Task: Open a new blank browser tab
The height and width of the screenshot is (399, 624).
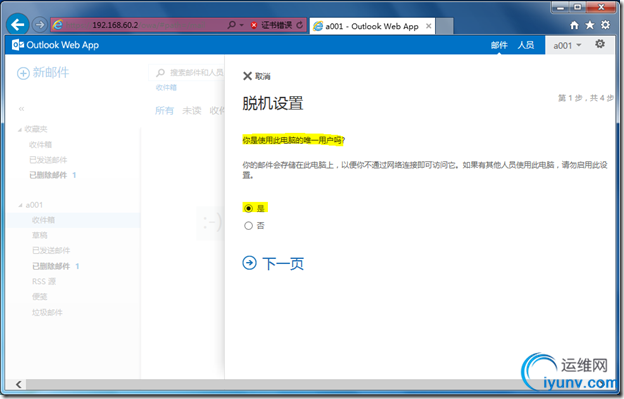Action: coord(445,26)
